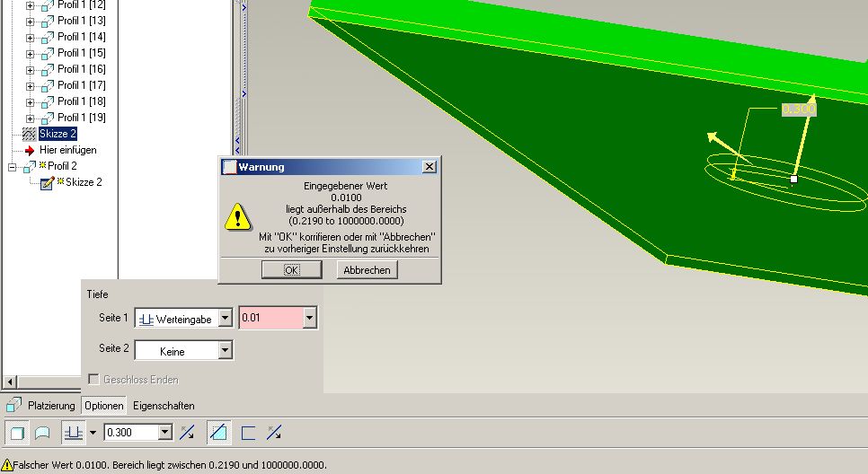Click the blind depth option icon in dashboard
The width and height of the screenshot is (868, 474).
(73, 433)
